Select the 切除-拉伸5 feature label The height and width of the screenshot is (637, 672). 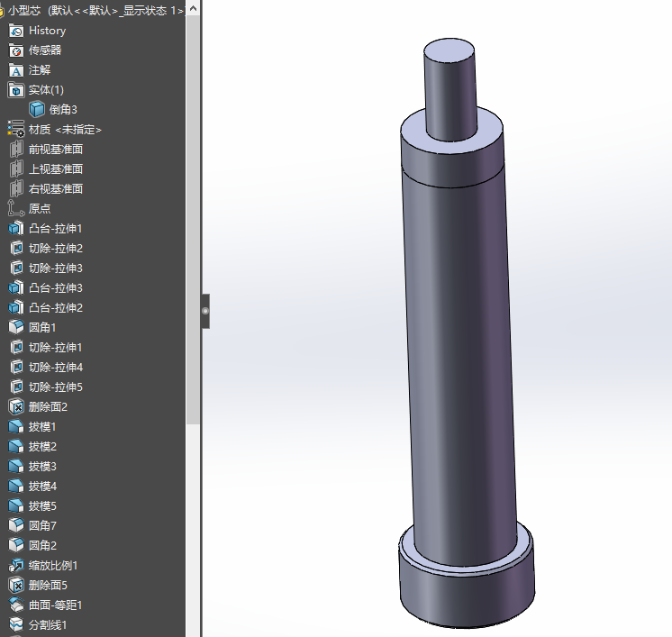[x=56, y=387]
